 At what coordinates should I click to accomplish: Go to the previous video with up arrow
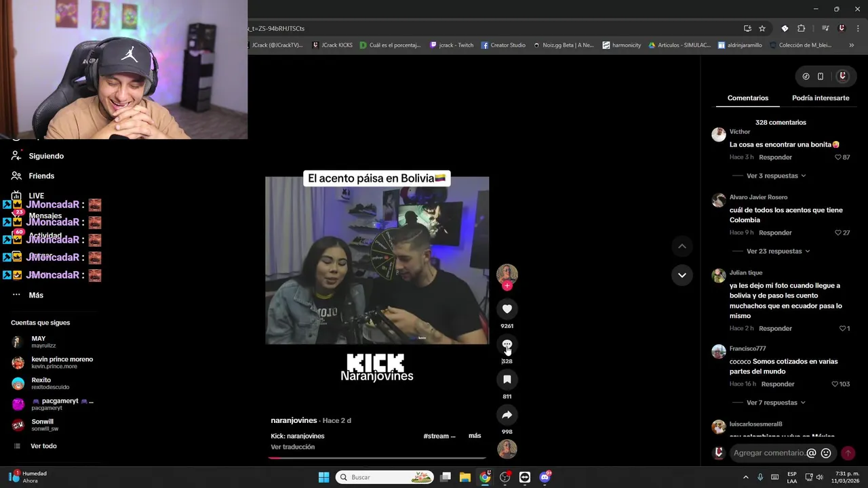point(682,246)
